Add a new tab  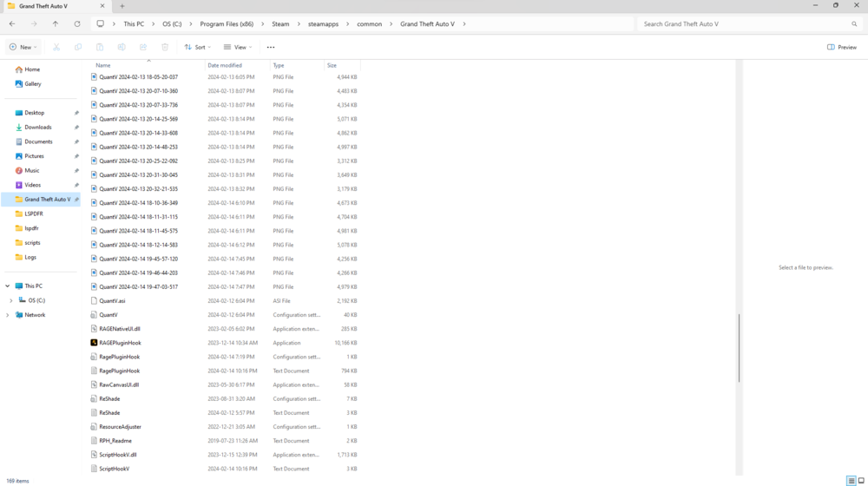tap(122, 6)
